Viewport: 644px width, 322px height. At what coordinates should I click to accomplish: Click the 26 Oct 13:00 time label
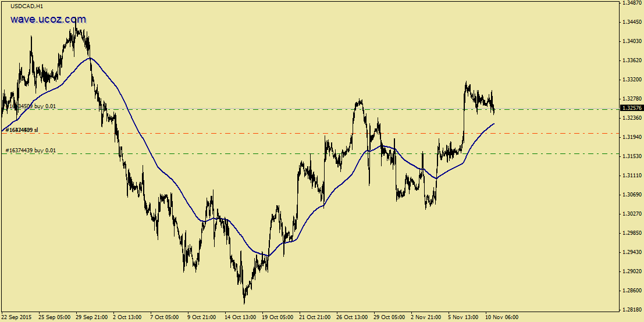353,317
